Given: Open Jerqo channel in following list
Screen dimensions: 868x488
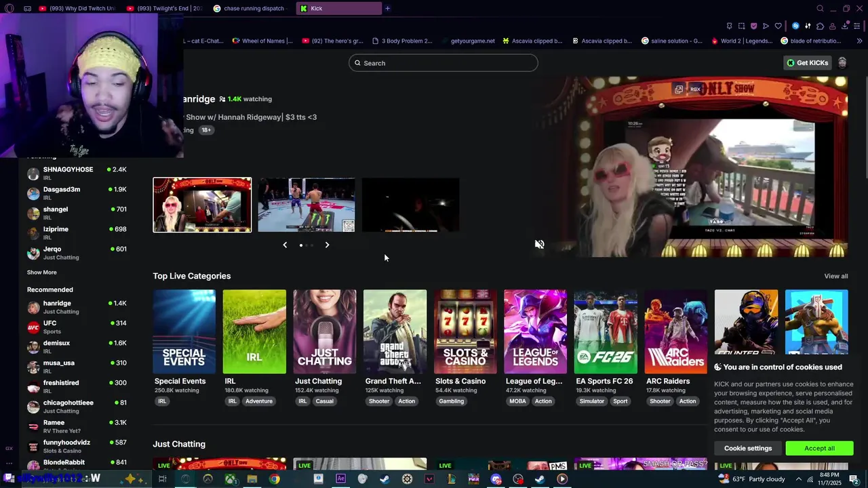Looking at the screenshot, I should pyautogui.click(x=77, y=253).
